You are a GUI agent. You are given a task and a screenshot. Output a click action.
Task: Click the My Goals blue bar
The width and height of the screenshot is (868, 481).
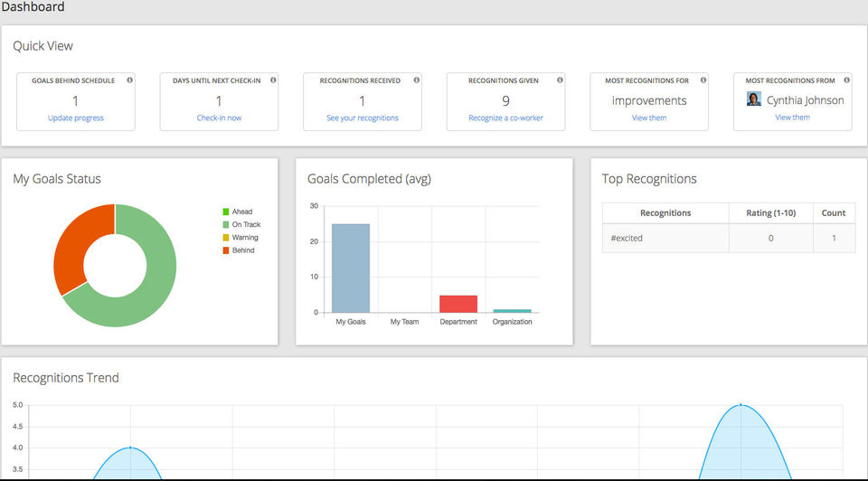pos(351,269)
